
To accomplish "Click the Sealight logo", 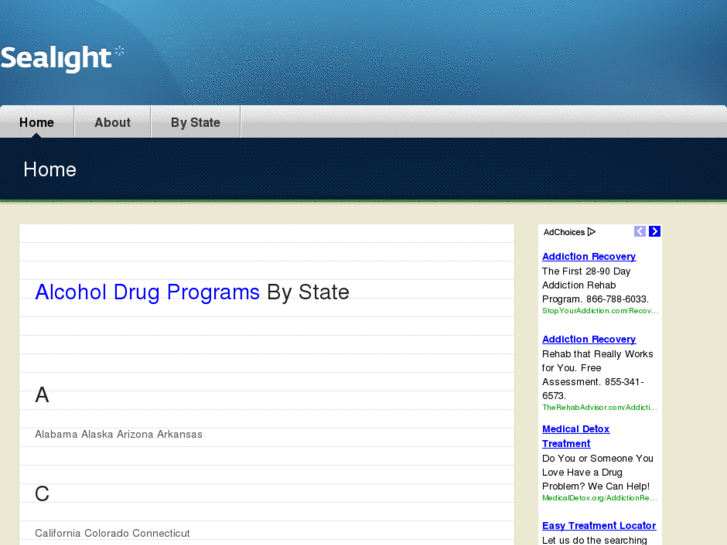I will (x=63, y=58).
